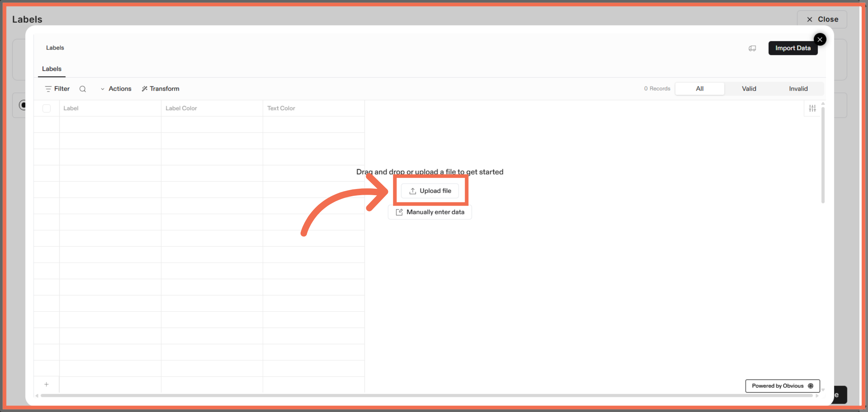Show only Invalid records
868x412 pixels.
(x=798, y=89)
